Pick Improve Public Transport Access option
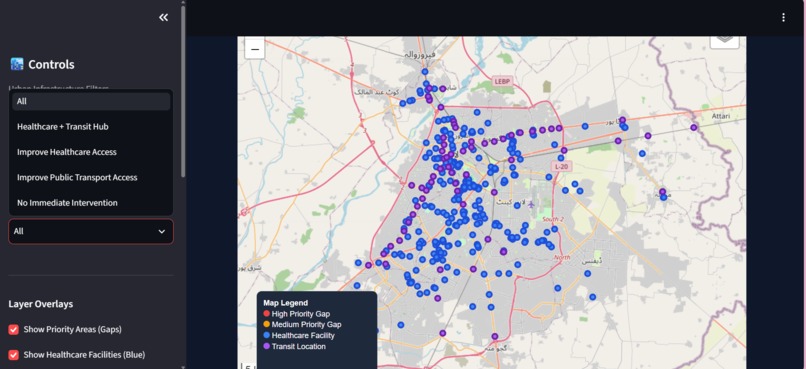Image resolution: width=806 pixels, height=369 pixels. click(91, 177)
